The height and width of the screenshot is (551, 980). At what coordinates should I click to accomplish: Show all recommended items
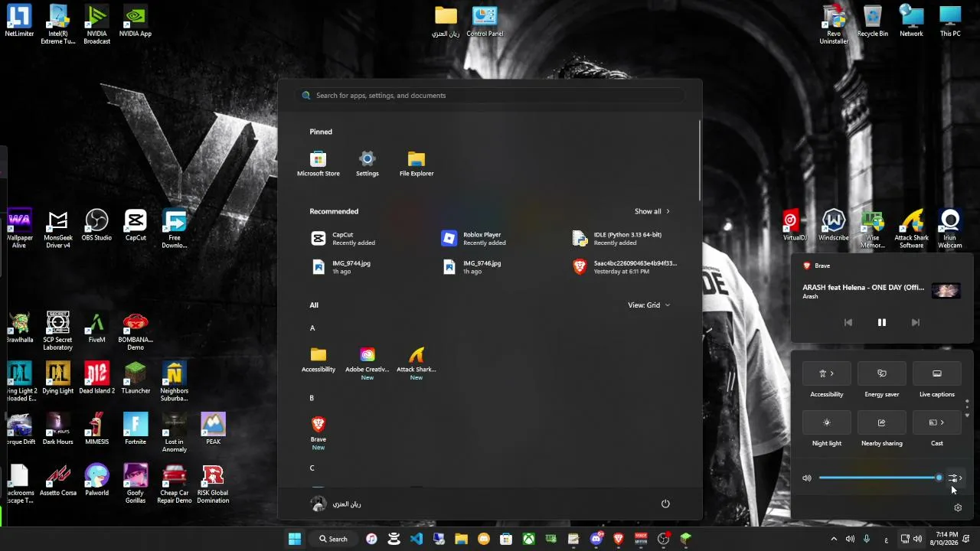tap(652, 211)
